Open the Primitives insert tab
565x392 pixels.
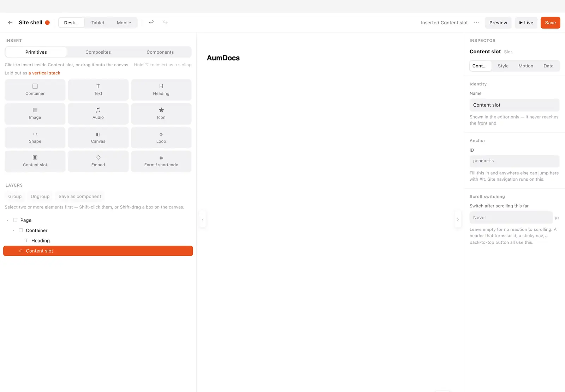coord(36,52)
